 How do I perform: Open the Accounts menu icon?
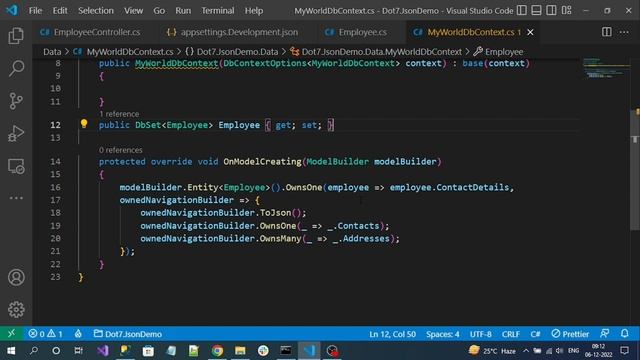tap(16, 277)
